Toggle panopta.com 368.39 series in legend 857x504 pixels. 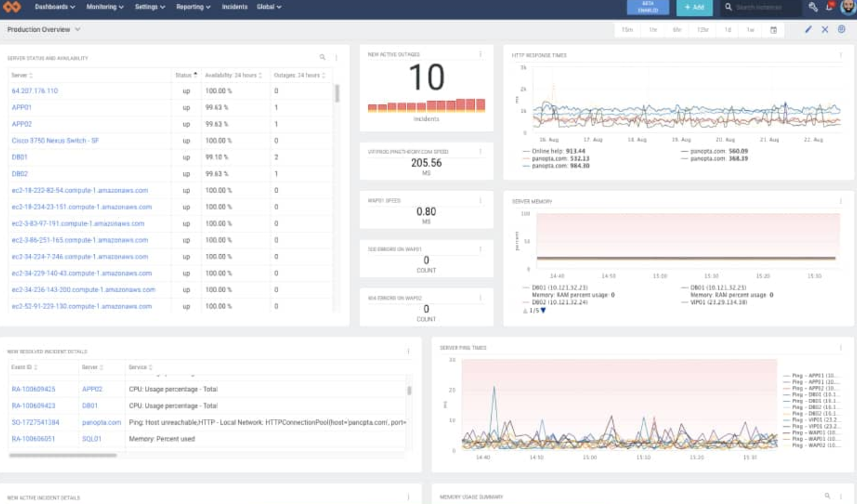pos(715,159)
